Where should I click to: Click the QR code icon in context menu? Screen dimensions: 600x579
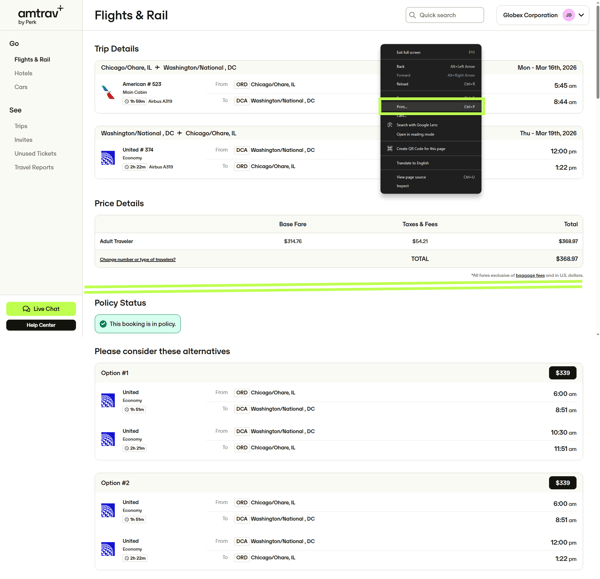(390, 148)
